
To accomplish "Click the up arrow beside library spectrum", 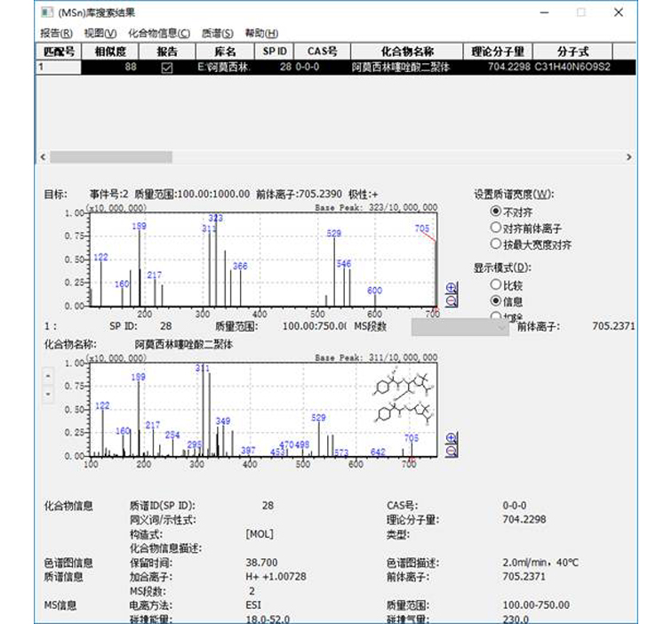I will pyautogui.click(x=48, y=377).
